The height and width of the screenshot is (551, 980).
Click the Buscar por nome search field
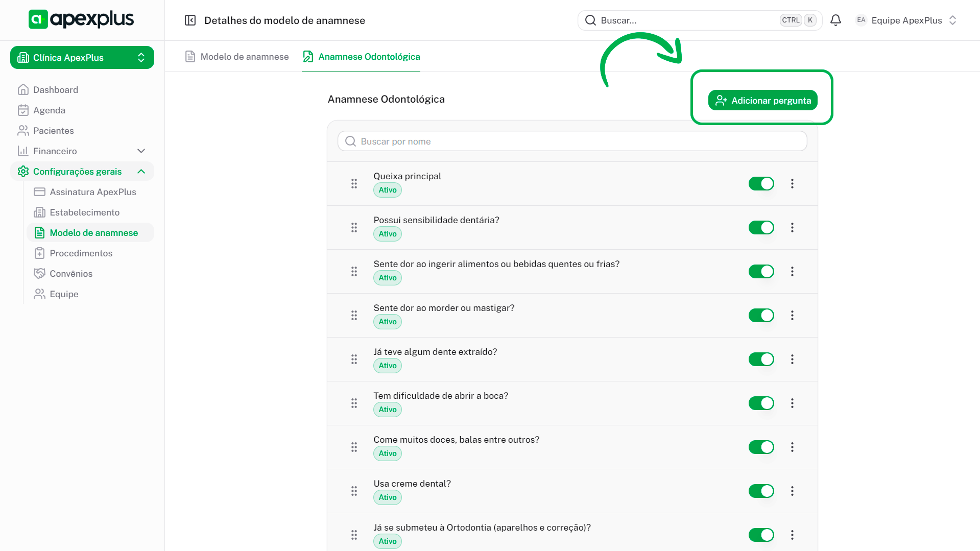pos(572,141)
